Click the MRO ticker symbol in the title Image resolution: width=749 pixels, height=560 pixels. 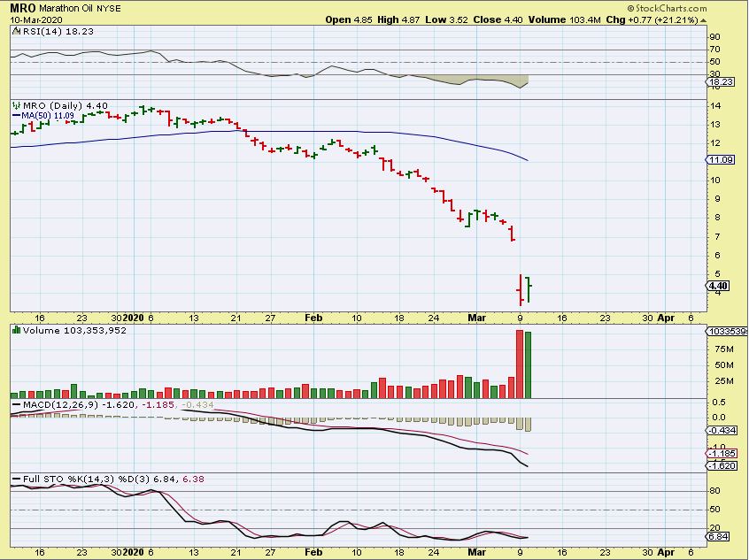22,8
